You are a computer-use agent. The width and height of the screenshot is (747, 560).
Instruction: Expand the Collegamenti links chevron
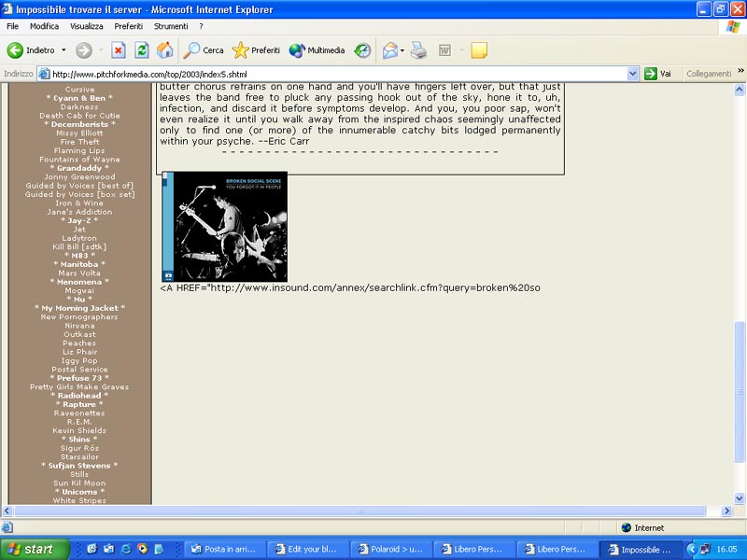pos(740,71)
